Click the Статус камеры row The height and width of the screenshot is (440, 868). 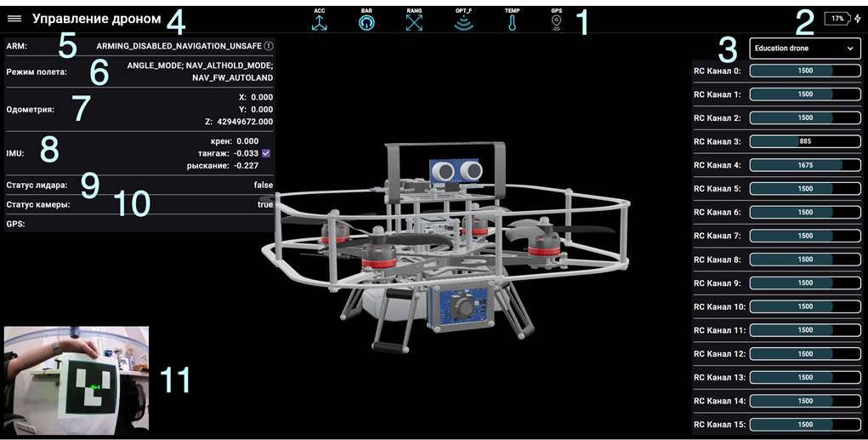tap(139, 204)
